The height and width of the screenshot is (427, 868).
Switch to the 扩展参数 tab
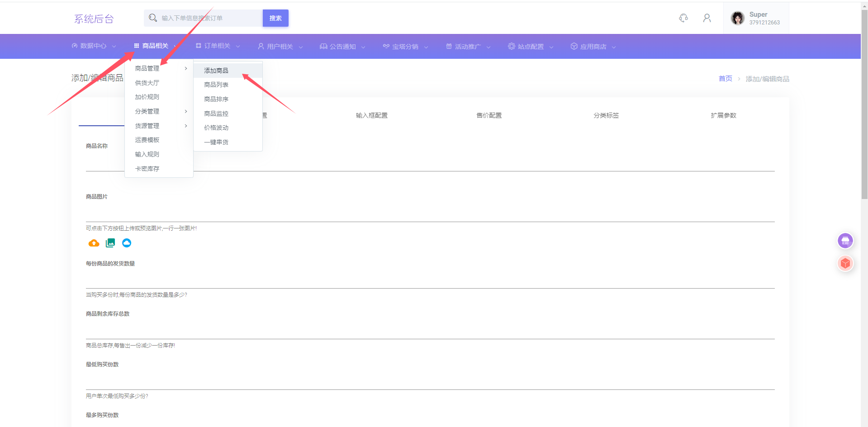pyautogui.click(x=723, y=115)
